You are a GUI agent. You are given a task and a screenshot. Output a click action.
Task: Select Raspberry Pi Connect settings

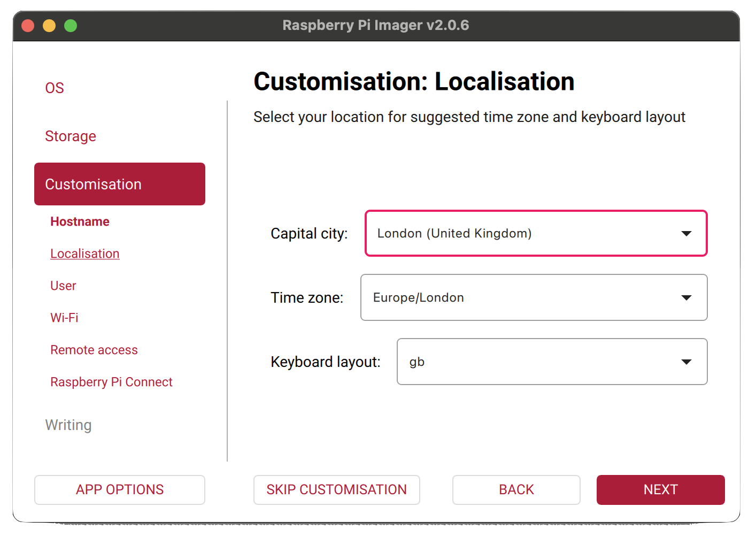point(111,381)
